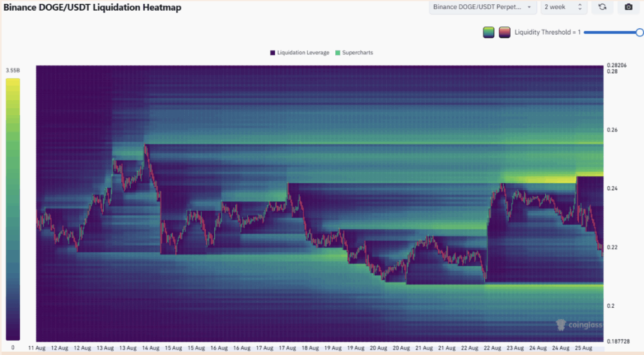Image resolution: width=644 pixels, height=355 pixels.
Task: Click the 0.24 price axis label
Action: click(612, 189)
